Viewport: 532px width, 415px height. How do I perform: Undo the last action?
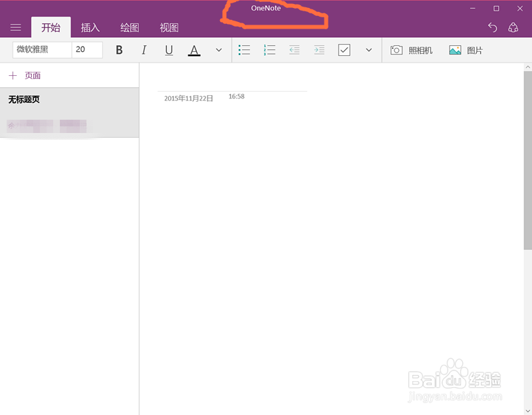[x=493, y=27]
